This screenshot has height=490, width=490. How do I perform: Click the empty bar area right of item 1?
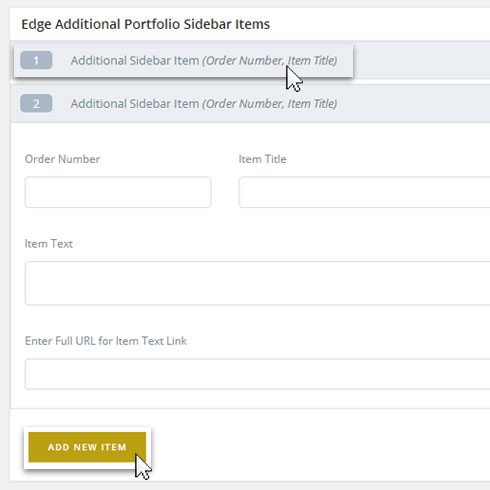point(422,60)
